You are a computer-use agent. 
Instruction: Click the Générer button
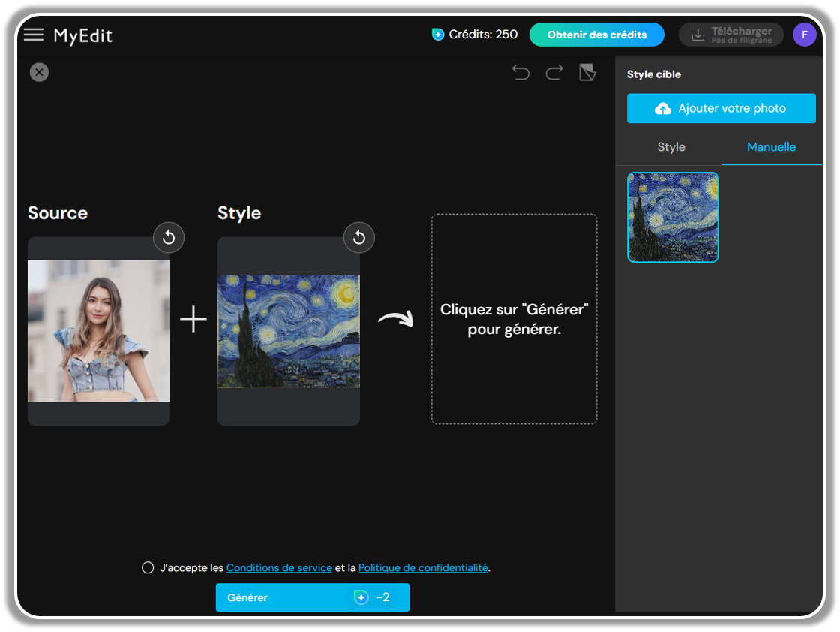click(313, 597)
